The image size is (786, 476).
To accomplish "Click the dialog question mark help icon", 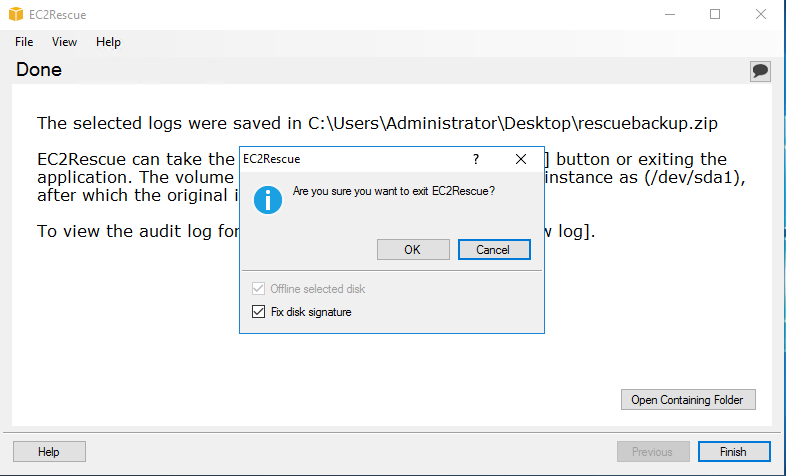I will (476, 159).
